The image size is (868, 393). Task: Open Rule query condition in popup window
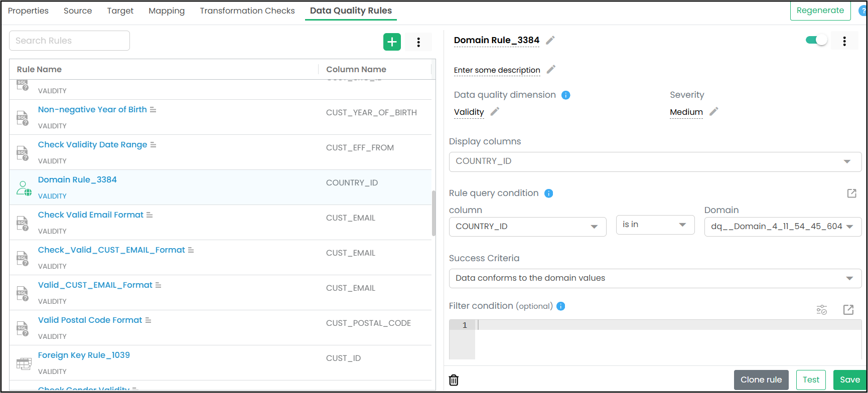pyautogui.click(x=852, y=193)
